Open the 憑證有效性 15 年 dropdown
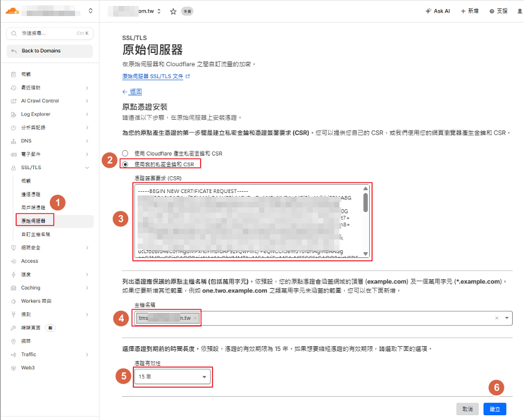Screen dimensions: 524x420 173,377
